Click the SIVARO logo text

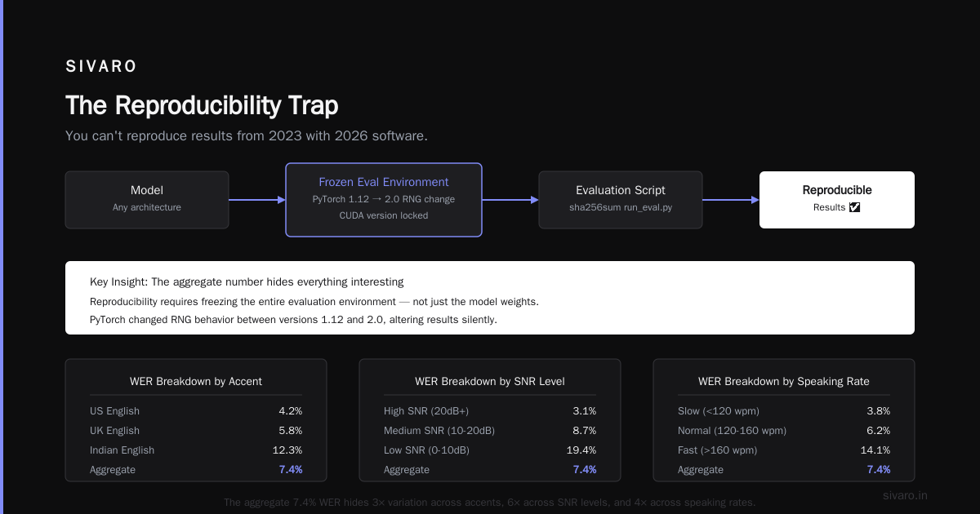point(101,67)
